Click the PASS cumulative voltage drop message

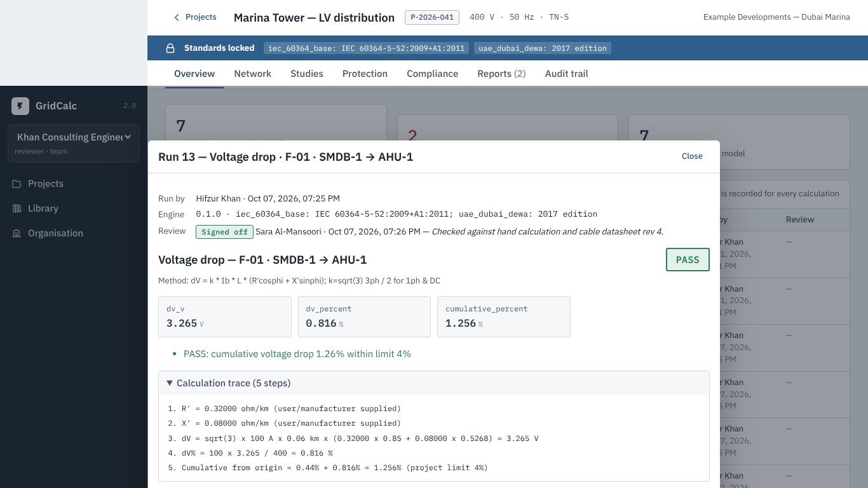pos(297,354)
